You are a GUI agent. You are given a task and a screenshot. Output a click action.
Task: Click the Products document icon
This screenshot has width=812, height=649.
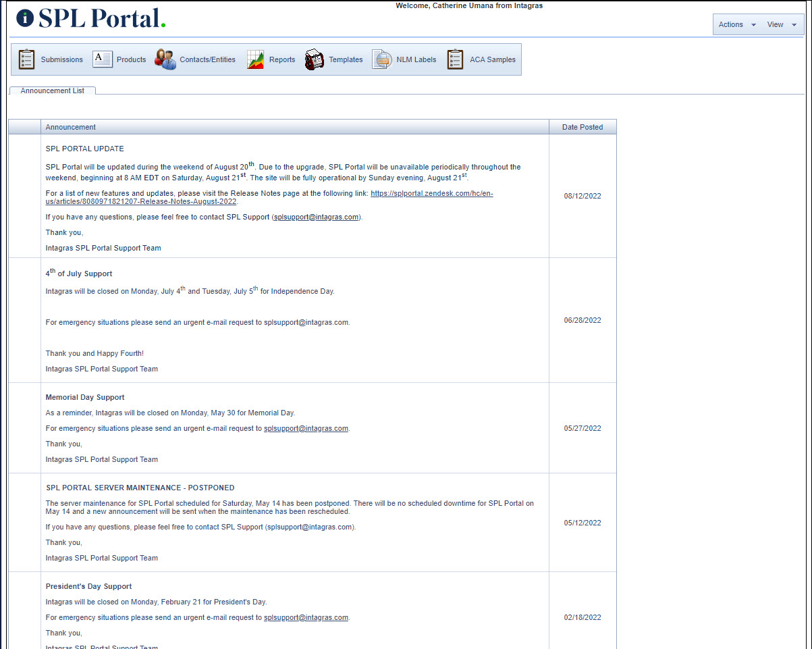tap(102, 59)
